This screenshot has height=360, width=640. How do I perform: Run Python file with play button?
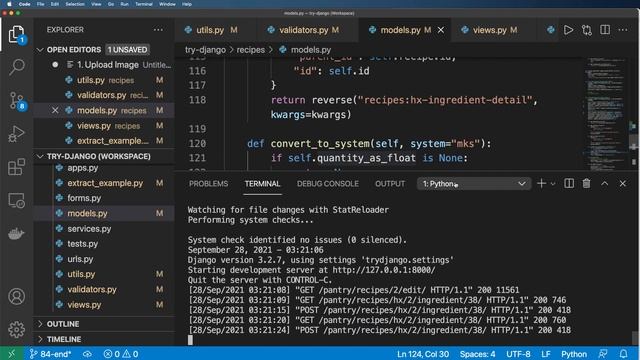[568, 30]
